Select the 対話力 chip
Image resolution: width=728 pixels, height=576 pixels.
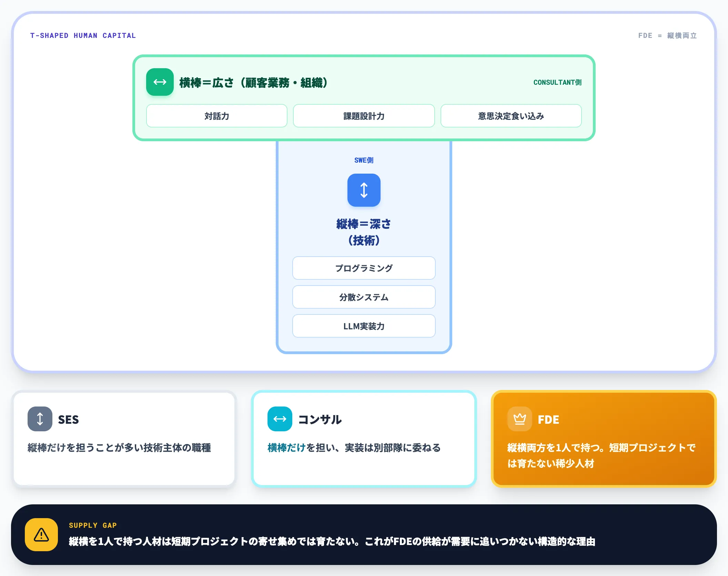[x=217, y=116]
